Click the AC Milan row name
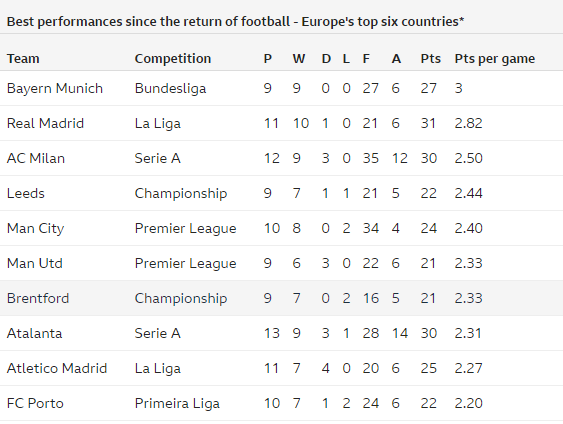The height and width of the screenshot is (424, 563). 36,158
